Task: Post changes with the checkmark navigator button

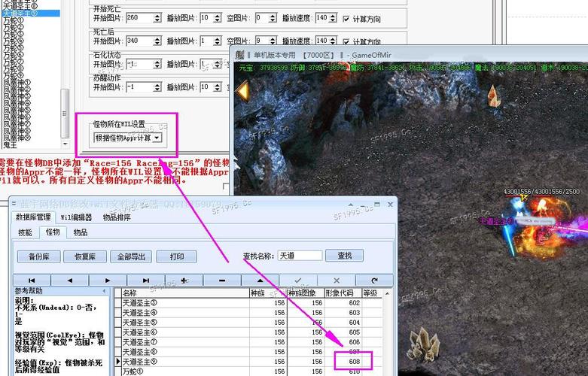Action: coord(298,280)
